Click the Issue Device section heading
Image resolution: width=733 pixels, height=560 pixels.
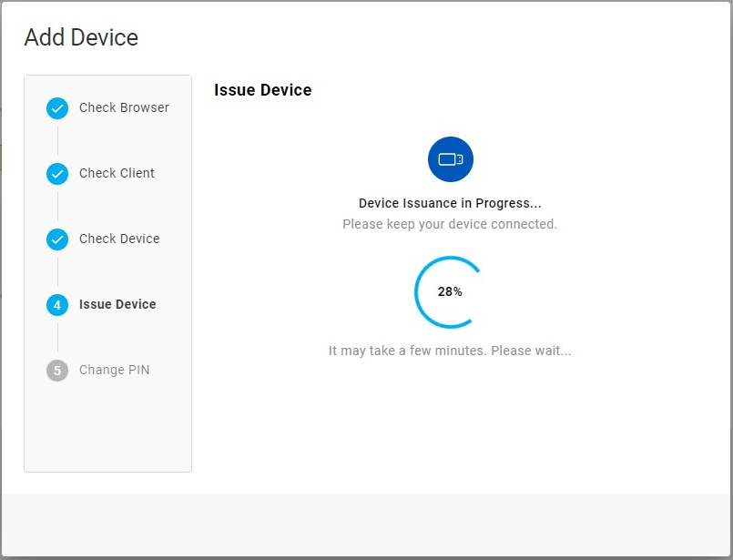tap(263, 90)
